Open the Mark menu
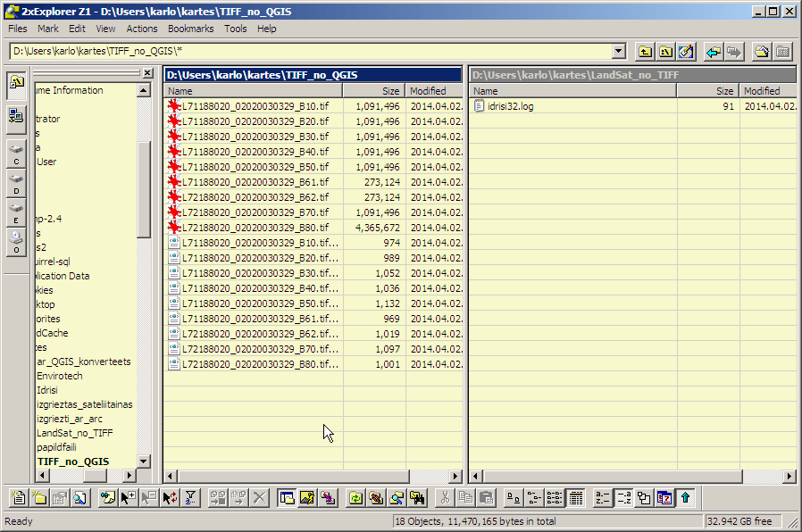Screen dimensions: 802x532 [47, 29]
